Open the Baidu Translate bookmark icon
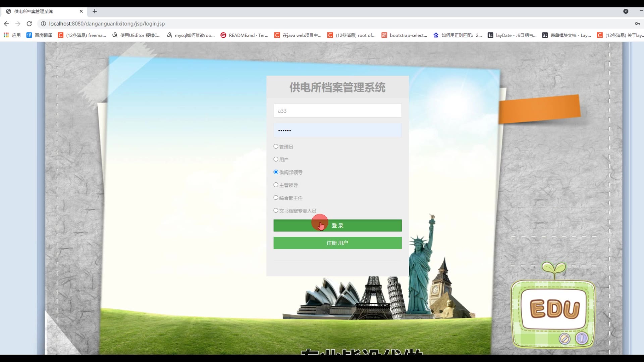 click(29, 35)
